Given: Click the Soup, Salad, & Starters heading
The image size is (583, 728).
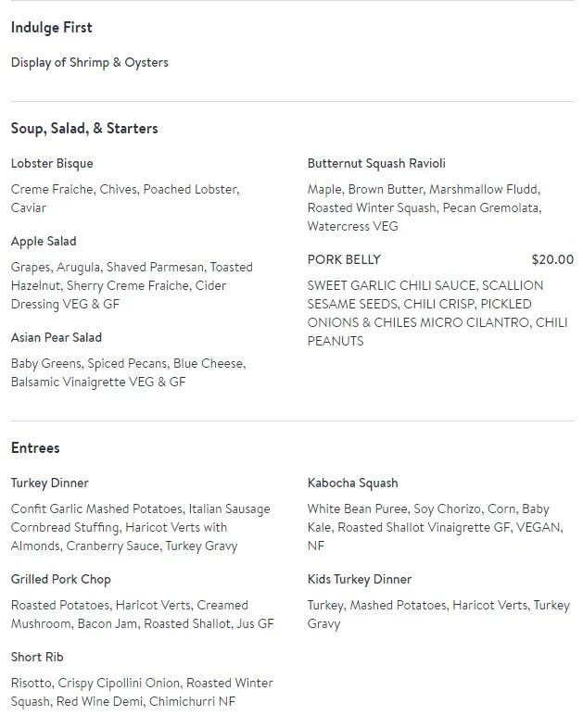Looking at the screenshot, I should pyautogui.click(x=84, y=129).
